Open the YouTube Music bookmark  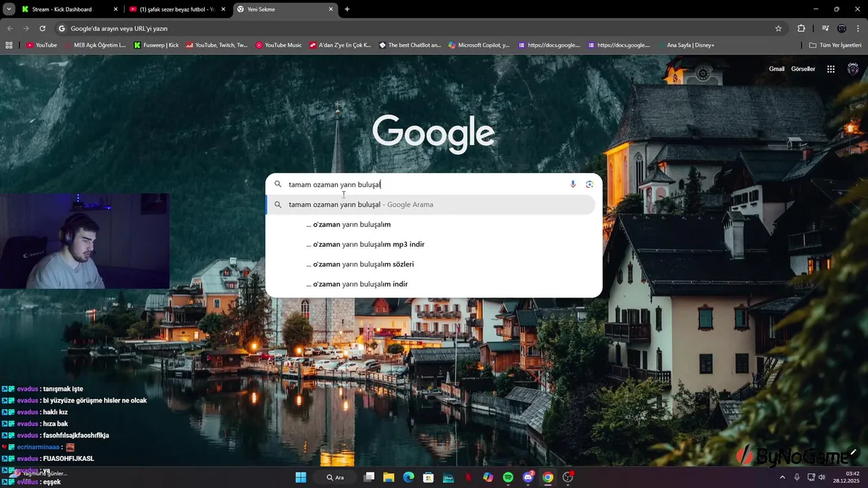coord(279,45)
